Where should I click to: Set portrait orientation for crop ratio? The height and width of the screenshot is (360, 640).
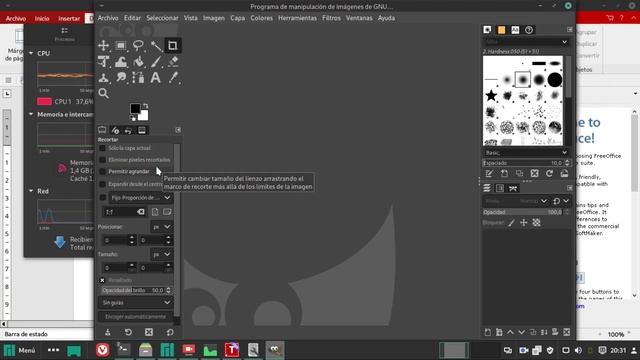(x=155, y=212)
